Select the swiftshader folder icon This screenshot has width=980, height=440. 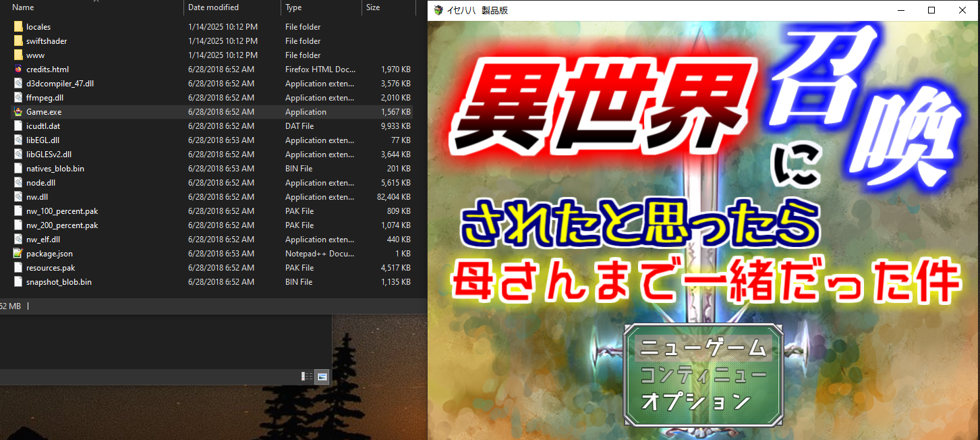click(x=18, y=41)
